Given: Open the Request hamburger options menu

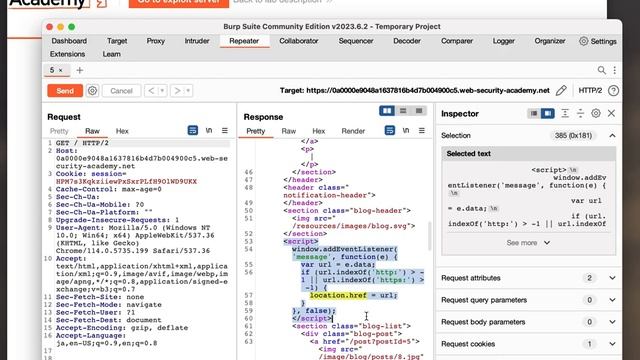Looking at the screenshot, I should pos(224,131).
